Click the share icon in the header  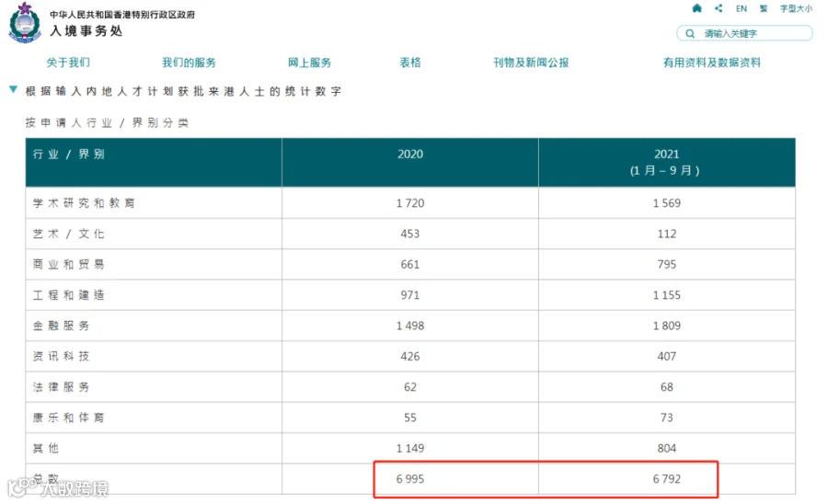pyautogui.click(x=719, y=8)
